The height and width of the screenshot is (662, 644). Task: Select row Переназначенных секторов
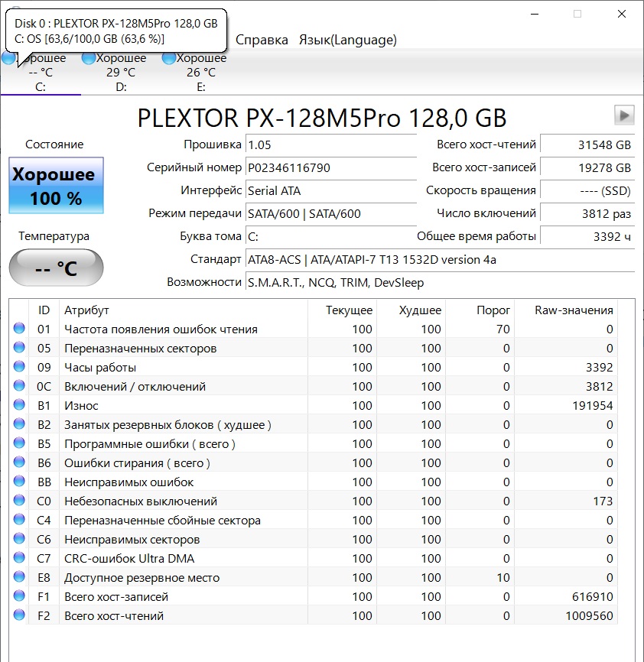[x=314, y=349]
